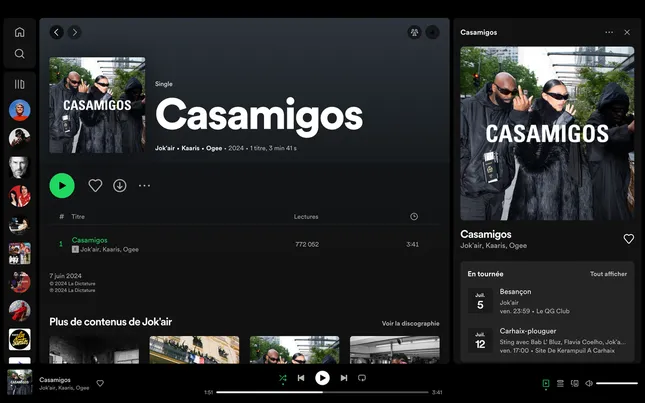Open connect to a device icon
The width and height of the screenshot is (645, 403).
[575, 383]
